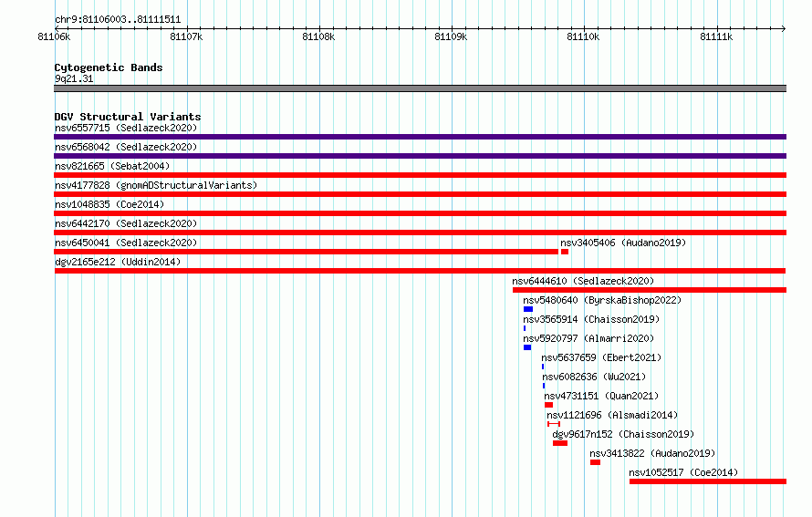812x517 pixels.
Task: Select the red bar under nsv821665
Action: 420,175
